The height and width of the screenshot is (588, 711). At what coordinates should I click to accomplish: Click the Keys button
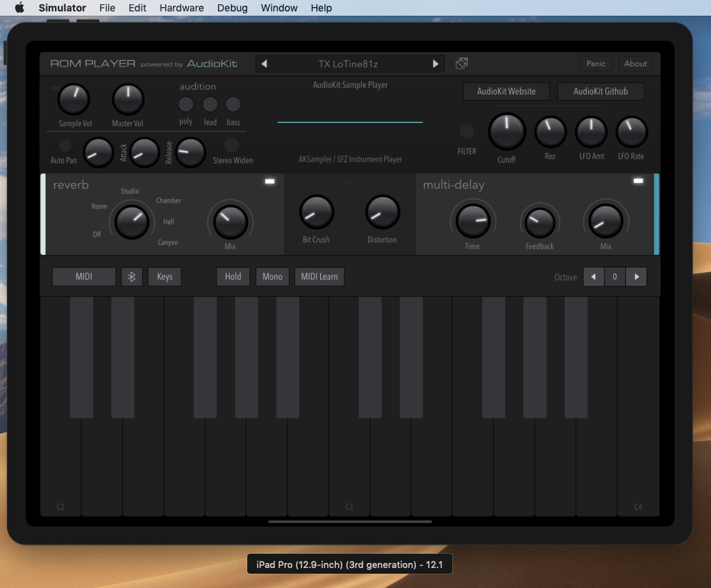(x=164, y=276)
